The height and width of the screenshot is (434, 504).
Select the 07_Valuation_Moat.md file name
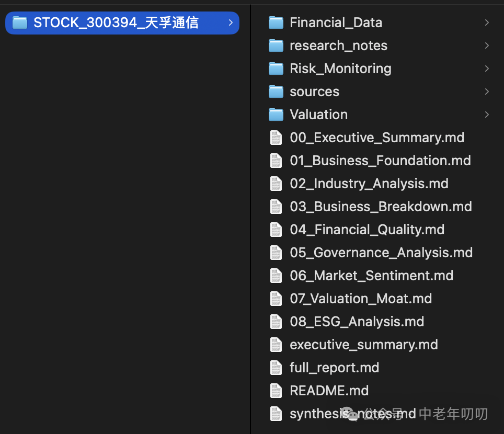coord(361,299)
